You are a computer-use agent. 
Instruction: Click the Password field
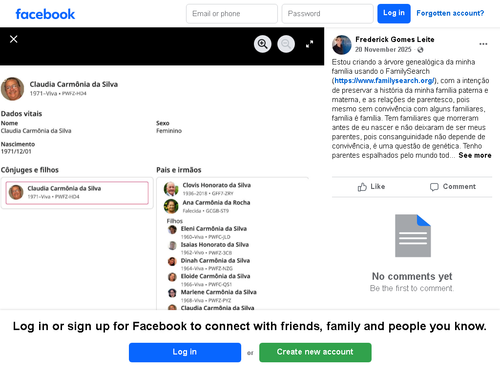pyautogui.click(x=327, y=14)
